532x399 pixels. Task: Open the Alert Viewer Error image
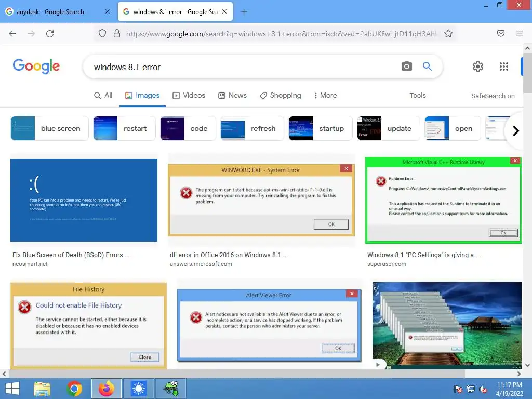pos(270,326)
